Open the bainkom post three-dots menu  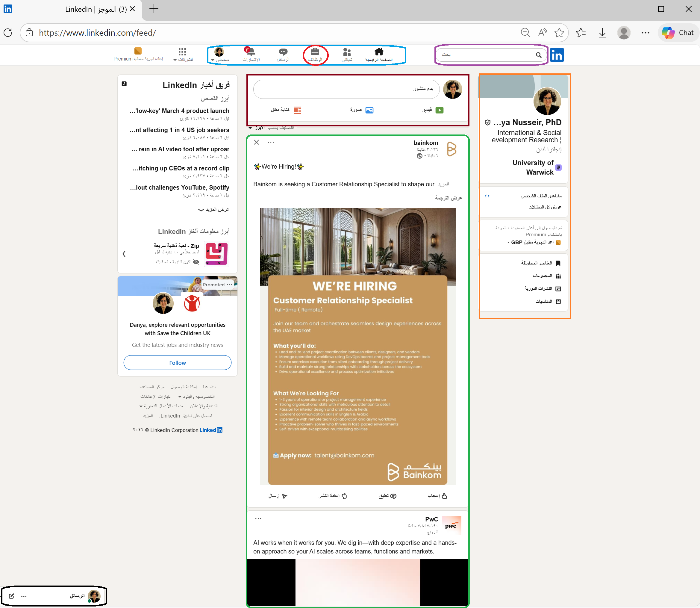(x=271, y=142)
